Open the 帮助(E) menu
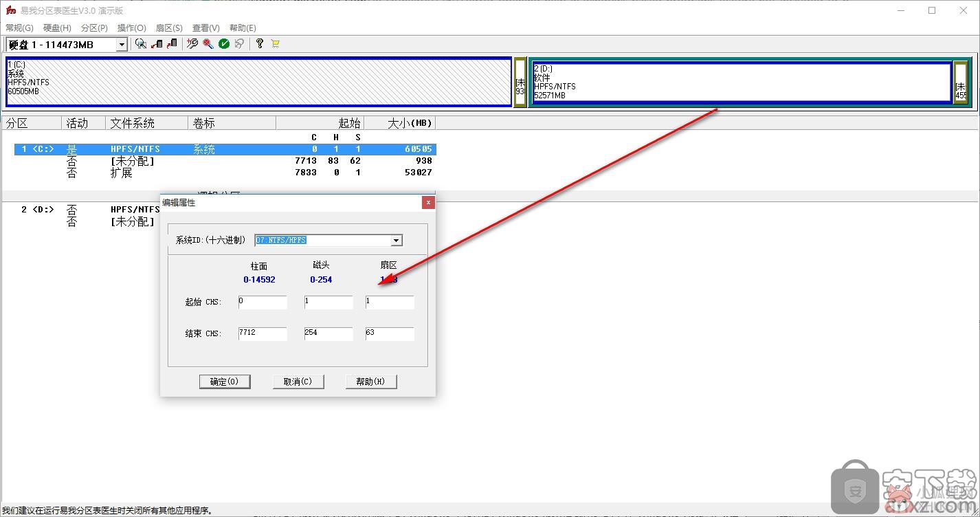This screenshot has width=980, height=517. pyautogui.click(x=243, y=28)
